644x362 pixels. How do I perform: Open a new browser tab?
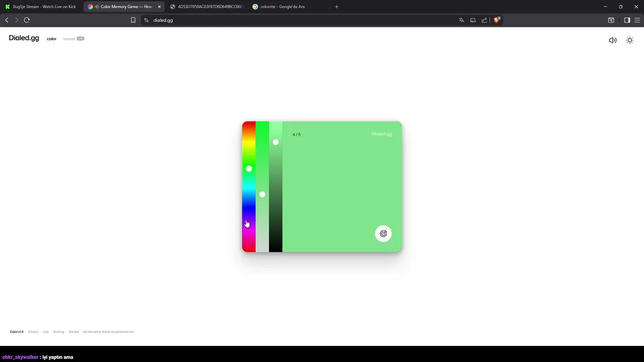tap(337, 7)
